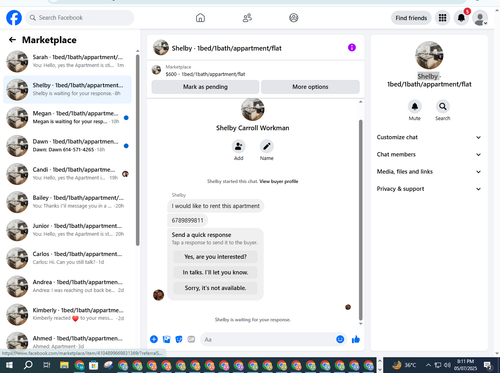Expand the Privacy & support section
The height and width of the screenshot is (373, 500).
(x=429, y=189)
